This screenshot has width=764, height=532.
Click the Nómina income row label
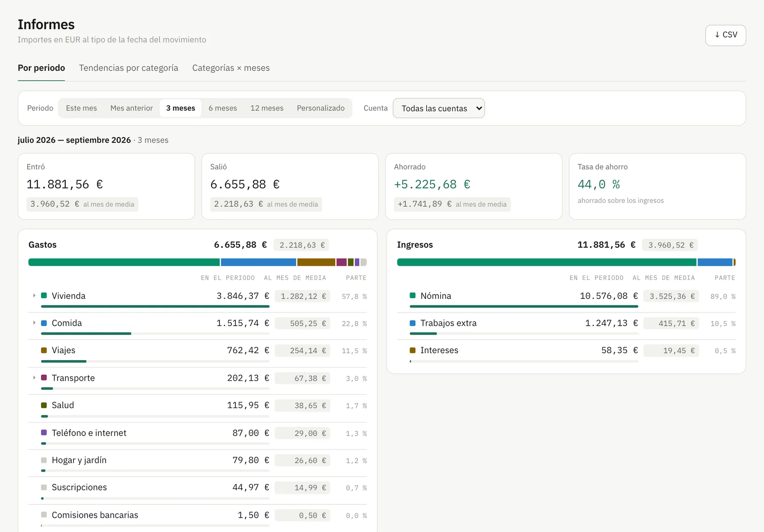click(436, 296)
